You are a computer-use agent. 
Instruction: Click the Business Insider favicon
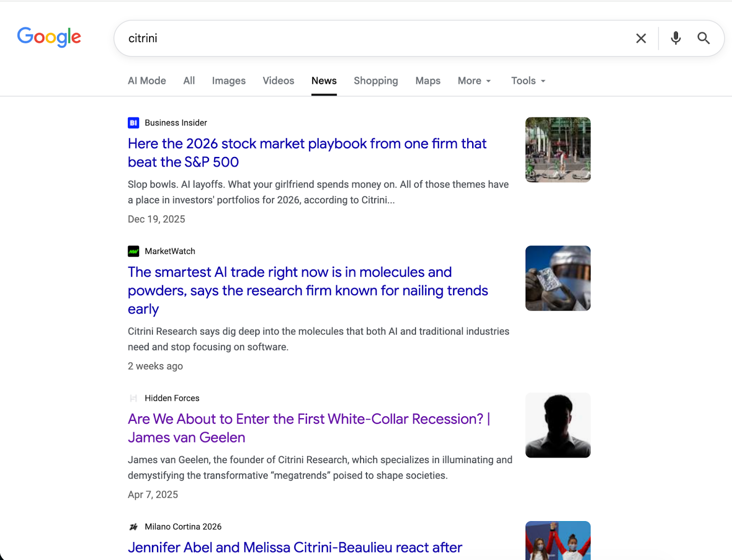coord(133,123)
